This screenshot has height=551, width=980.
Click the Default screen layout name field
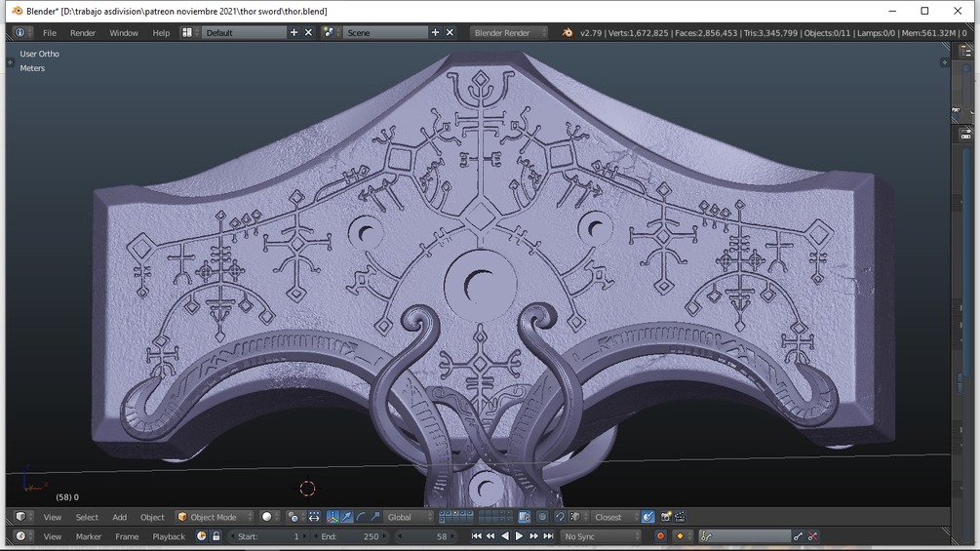click(x=245, y=32)
